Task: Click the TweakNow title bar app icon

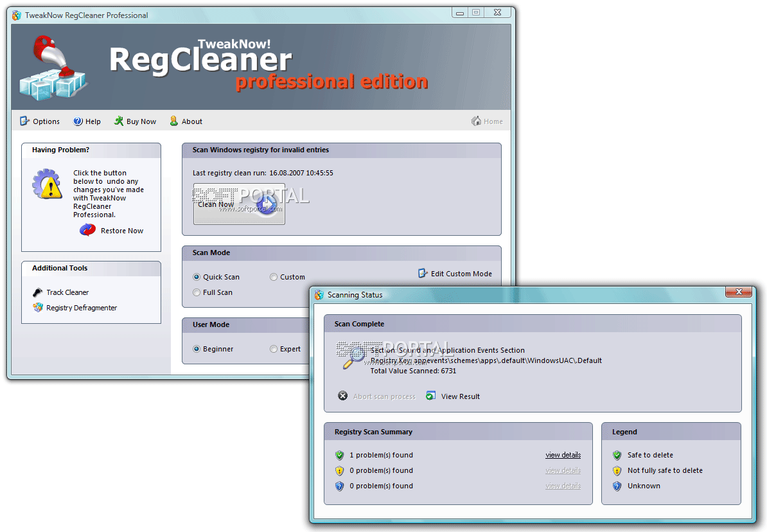Action: [17, 15]
